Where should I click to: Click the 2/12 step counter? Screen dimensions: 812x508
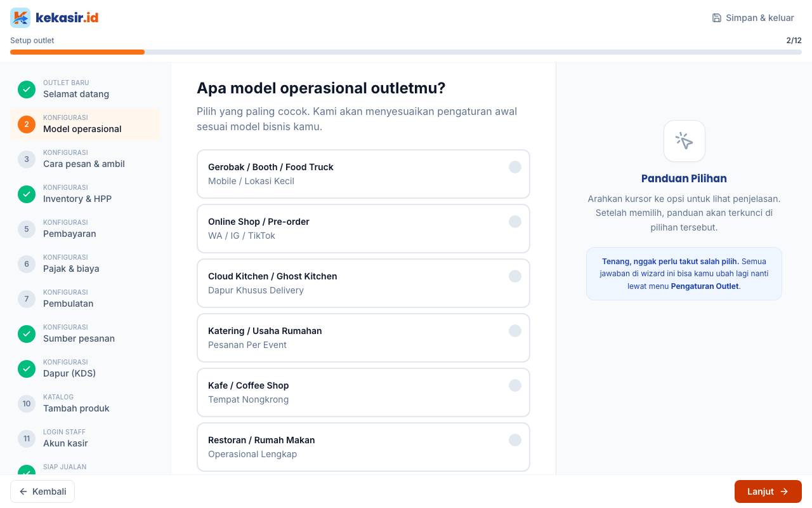click(x=794, y=41)
